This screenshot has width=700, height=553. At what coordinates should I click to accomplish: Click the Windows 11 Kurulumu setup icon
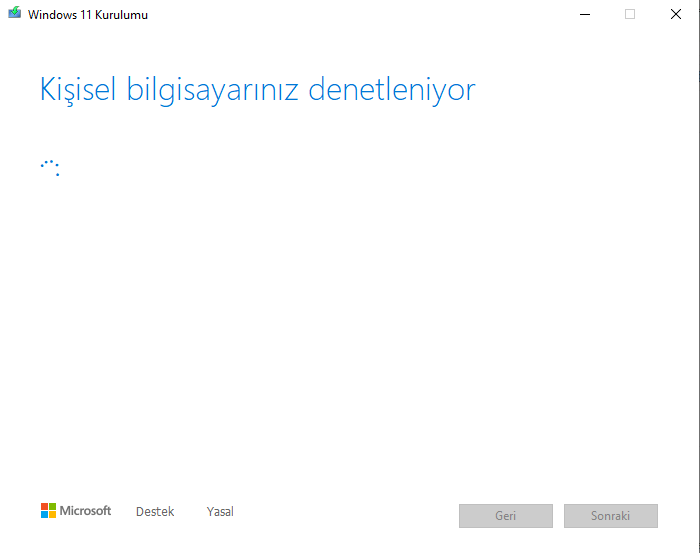pos(14,12)
